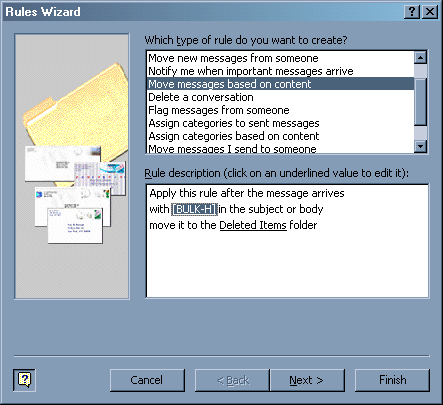Screen dimensions: 443x405
Task: Click the rule list scroll down arrow
Action: click(420, 146)
